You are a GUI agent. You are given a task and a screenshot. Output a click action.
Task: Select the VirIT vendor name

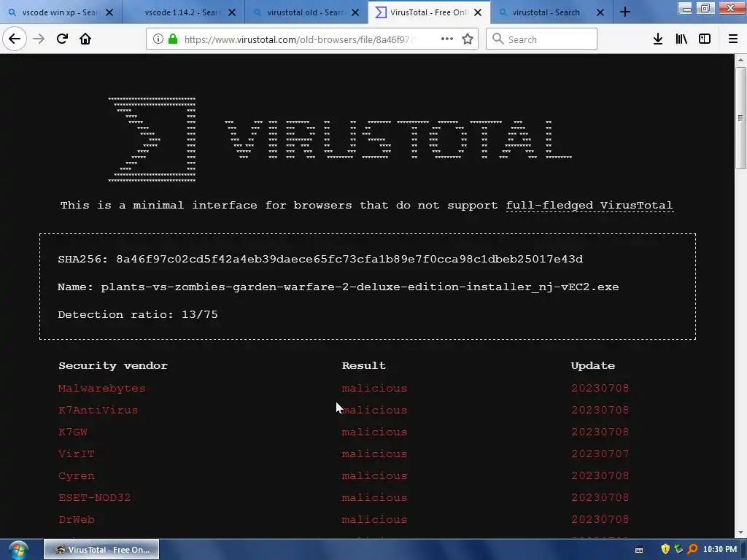click(76, 454)
